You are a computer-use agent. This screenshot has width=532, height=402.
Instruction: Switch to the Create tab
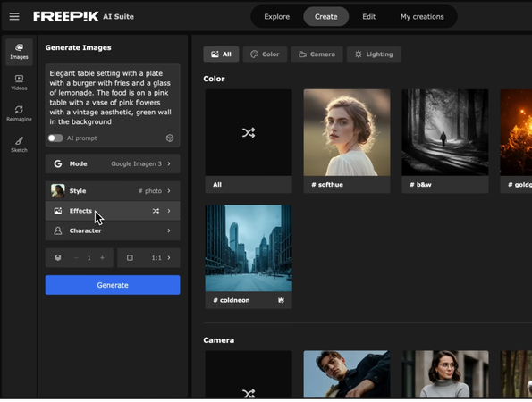click(x=325, y=17)
